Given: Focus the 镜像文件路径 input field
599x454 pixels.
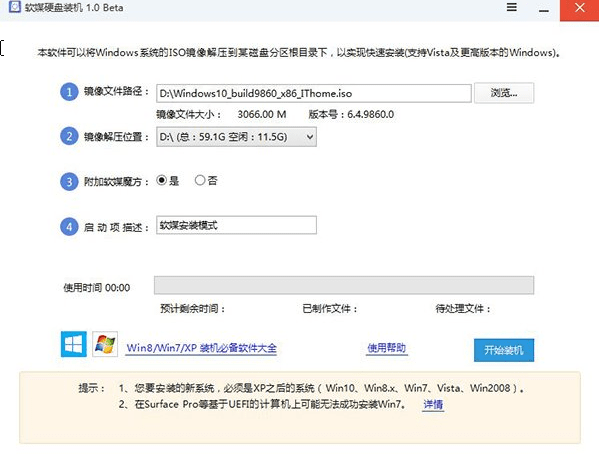Looking at the screenshot, I should click(x=314, y=93).
